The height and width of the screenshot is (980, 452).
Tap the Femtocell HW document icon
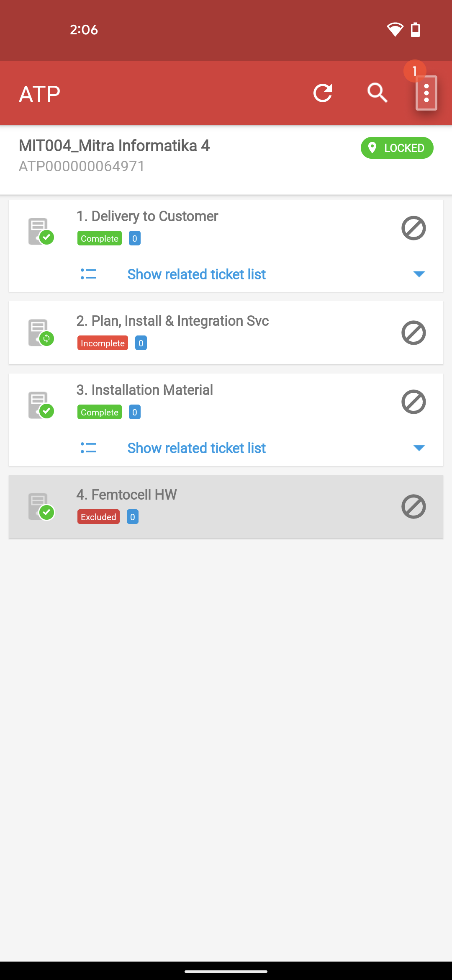tap(41, 506)
